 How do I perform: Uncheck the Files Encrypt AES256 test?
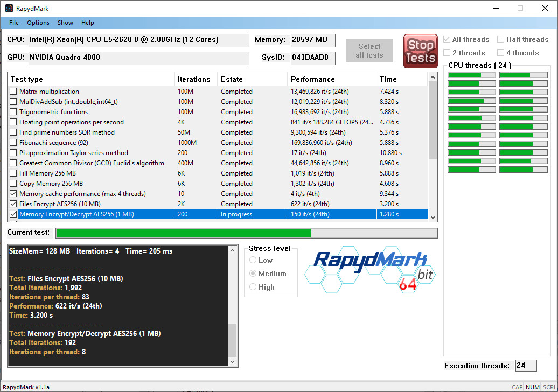coord(13,204)
